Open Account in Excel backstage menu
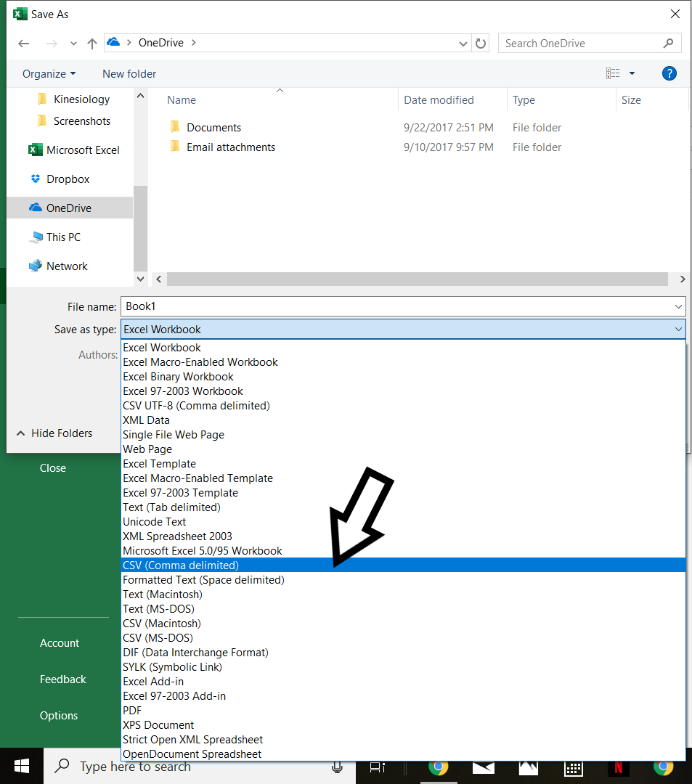 (x=60, y=643)
